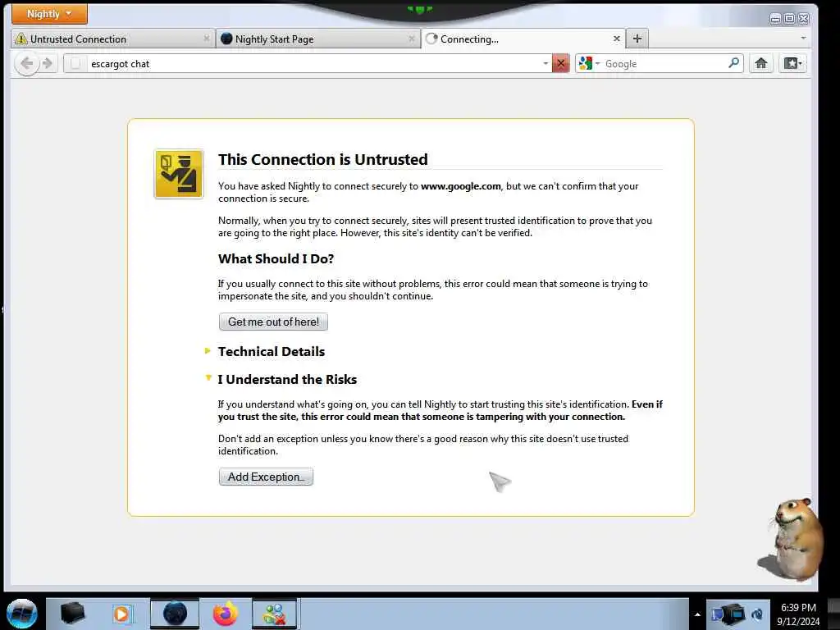Show hidden system tray icons arrow
The height and width of the screenshot is (630, 840).
tap(697, 614)
